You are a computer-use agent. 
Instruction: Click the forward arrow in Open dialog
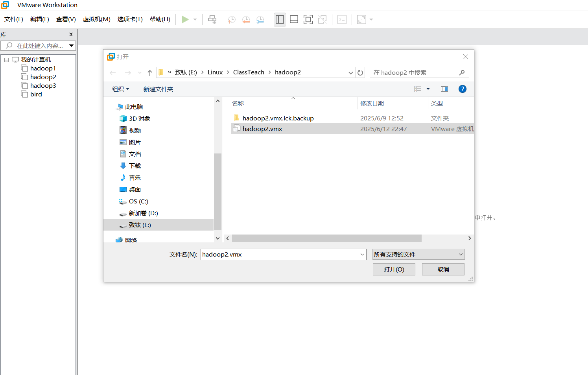click(128, 72)
